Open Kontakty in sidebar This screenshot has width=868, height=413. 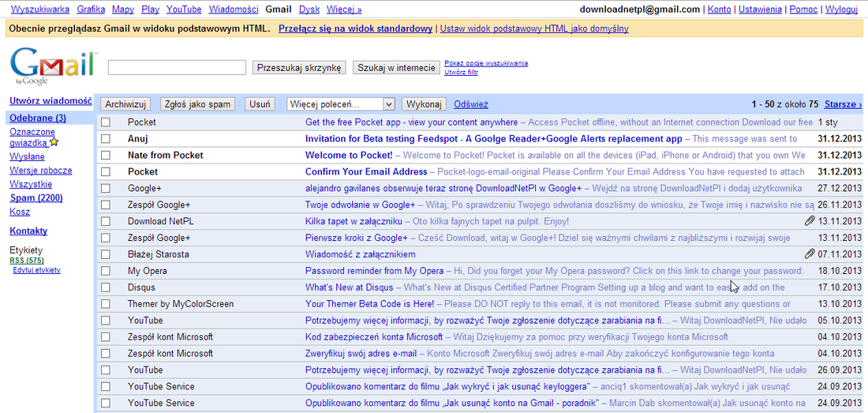[x=28, y=231]
